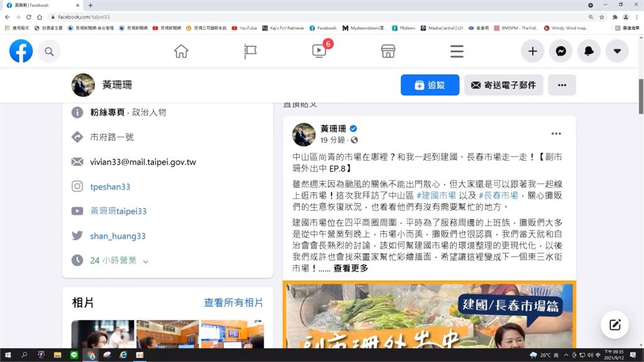644x362 pixels.
Task: Open the Pages flag icon
Action: (250, 52)
